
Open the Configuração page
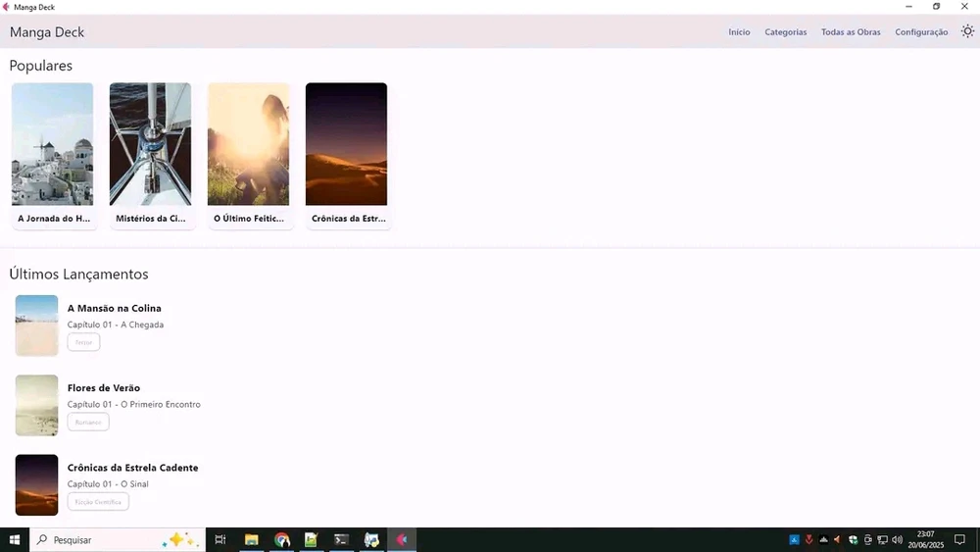point(921,32)
